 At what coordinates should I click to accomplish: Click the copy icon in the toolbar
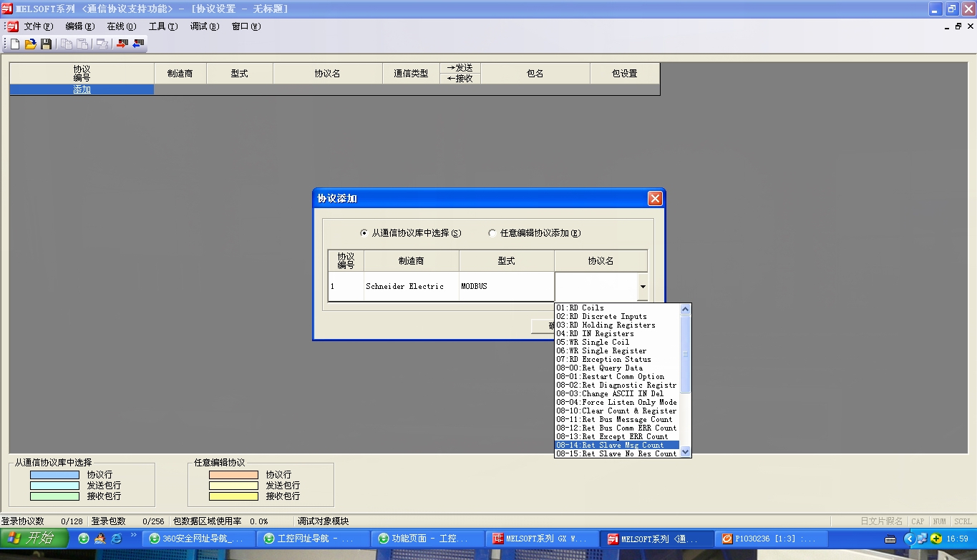[x=67, y=44]
